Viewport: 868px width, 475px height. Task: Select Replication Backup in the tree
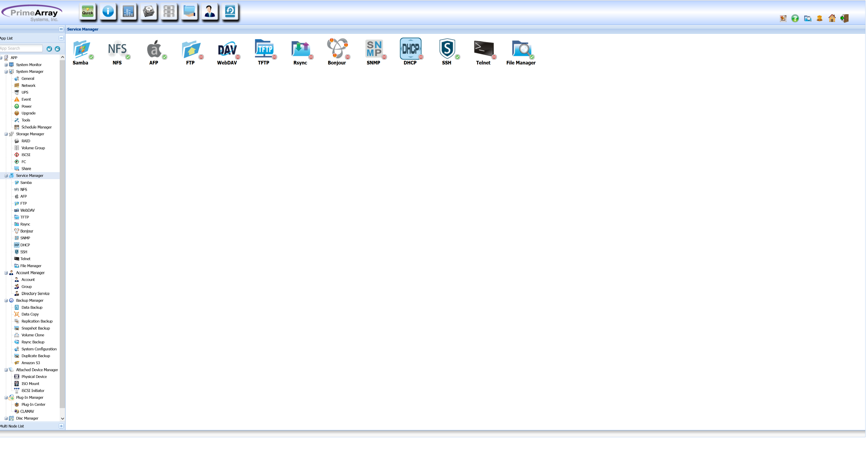[x=37, y=322]
